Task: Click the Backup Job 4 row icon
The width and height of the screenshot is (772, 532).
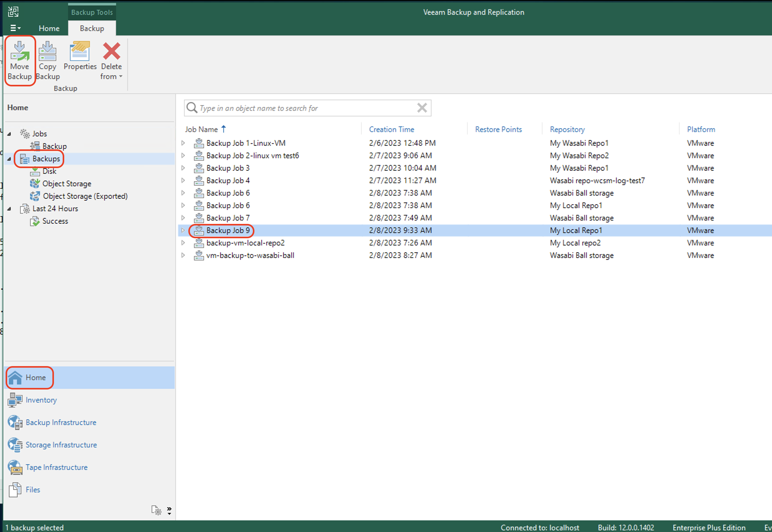Action: tap(199, 180)
